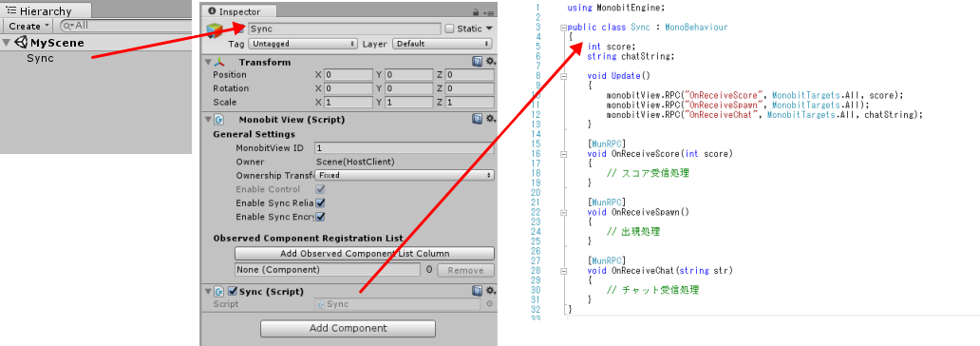Screen dimensions: 980x346
Task: Disable the Sync (Script) component checkbox
Action: [x=233, y=291]
